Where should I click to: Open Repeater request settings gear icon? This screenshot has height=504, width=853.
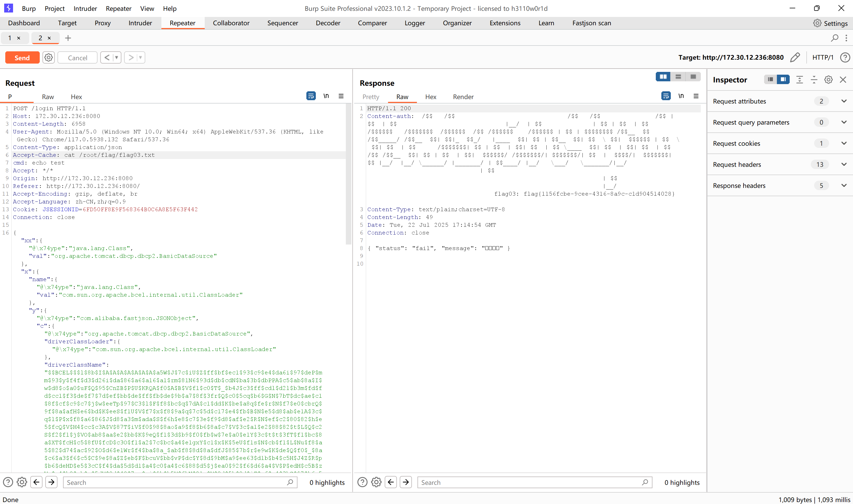49,57
